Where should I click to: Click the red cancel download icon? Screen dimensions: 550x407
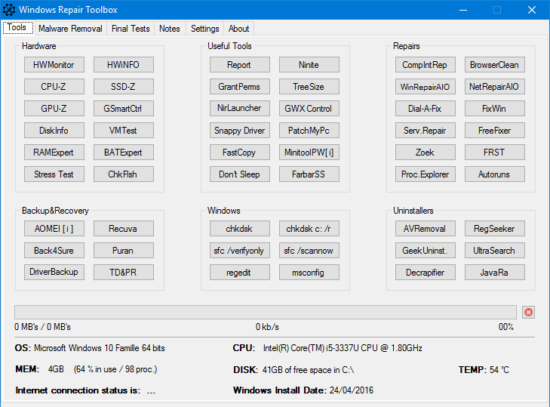click(x=528, y=312)
